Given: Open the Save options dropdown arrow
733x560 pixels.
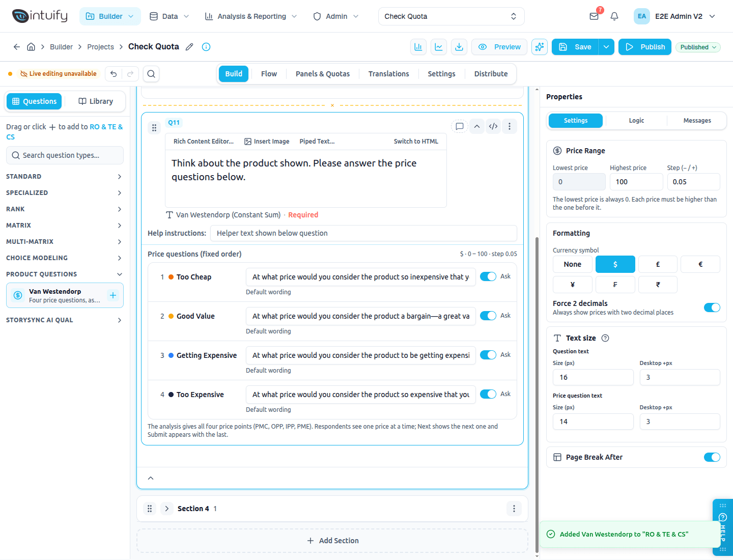Looking at the screenshot, I should tap(606, 47).
